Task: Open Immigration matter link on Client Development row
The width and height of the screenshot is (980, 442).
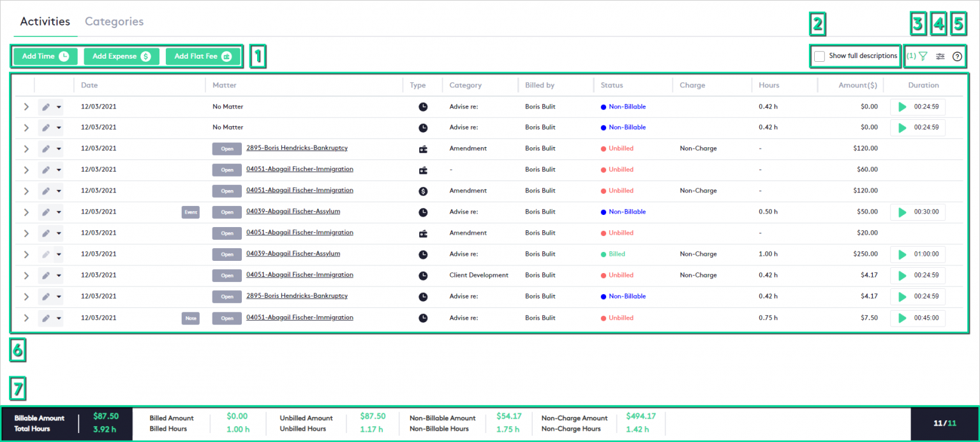Action: coord(300,275)
